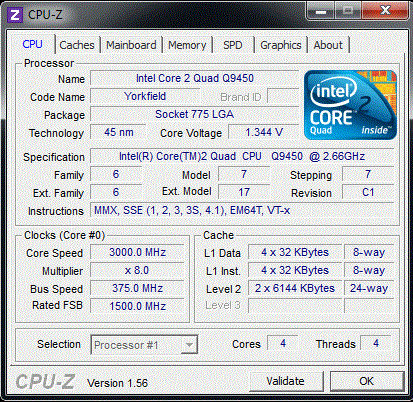Click the Specification text field
The width and height of the screenshot is (413, 402).
pos(242,156)
